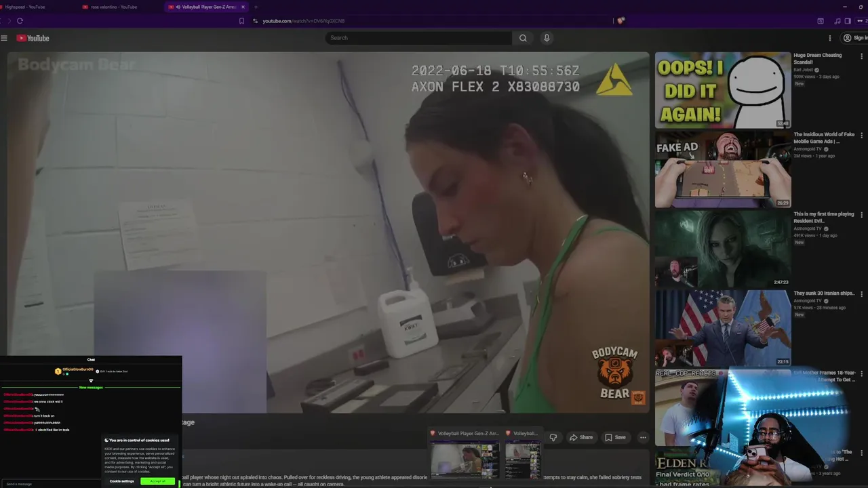
Task: Reload the page with browser refresh icon
Action: coord(20,21)
